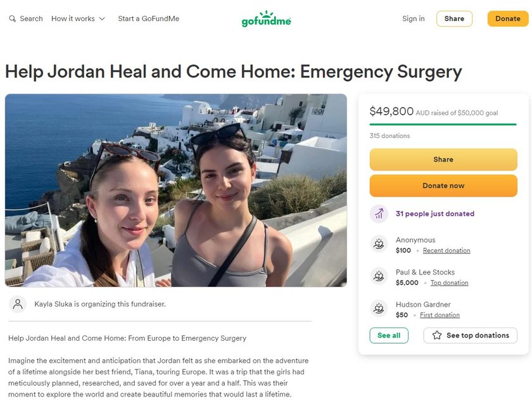The image size is (532, 401).
Task: Click the Donate now button
Action: point(443,186)
